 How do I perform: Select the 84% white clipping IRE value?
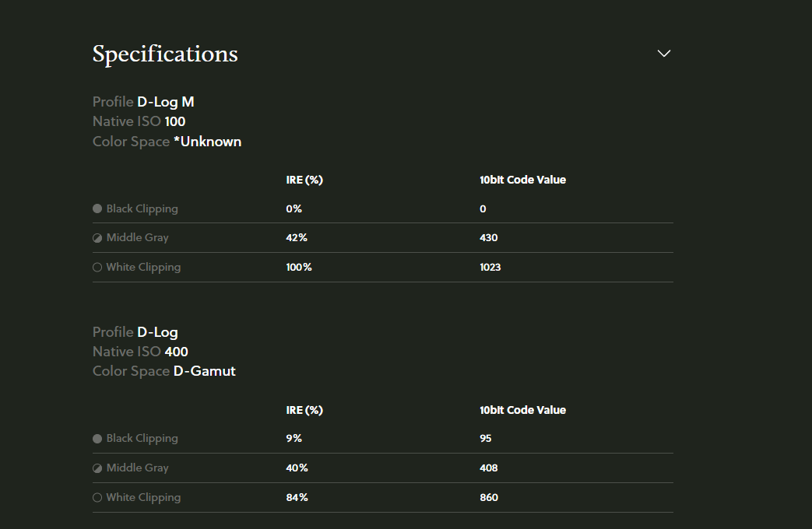[x=297, y=497]
